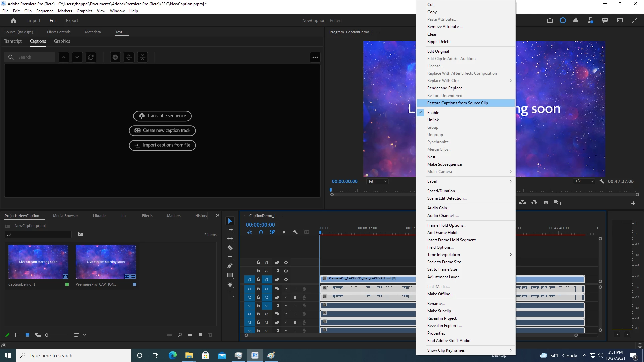This screenshot has width=644, height=362.
Task: Open timeline settings wrench icon
Action: [x=295, y=232]
